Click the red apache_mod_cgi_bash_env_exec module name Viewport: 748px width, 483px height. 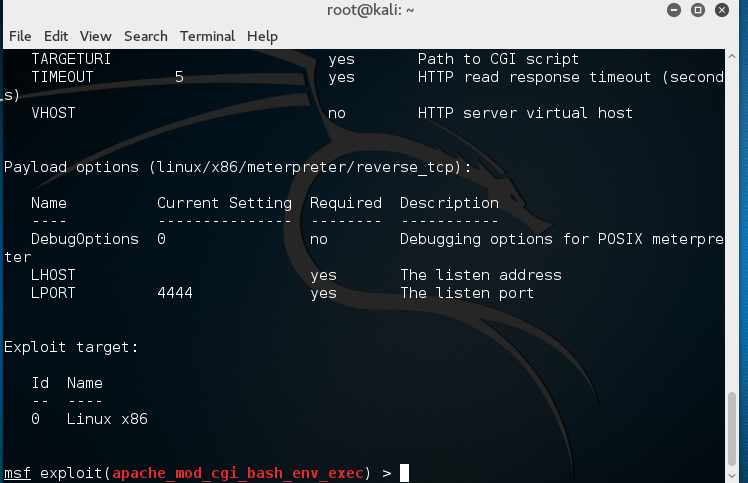point(238,473)
